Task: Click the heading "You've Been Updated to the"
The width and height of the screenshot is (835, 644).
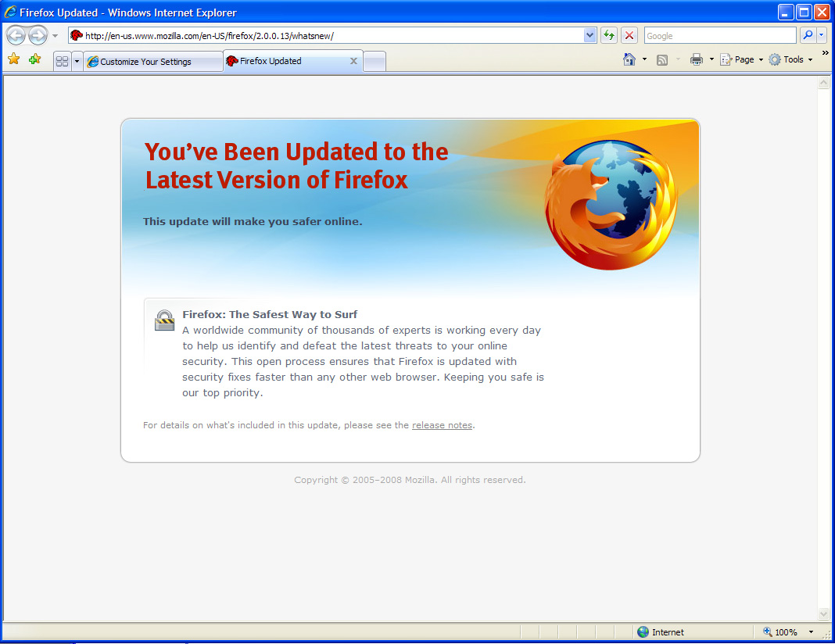Action: tap(296, 152)
